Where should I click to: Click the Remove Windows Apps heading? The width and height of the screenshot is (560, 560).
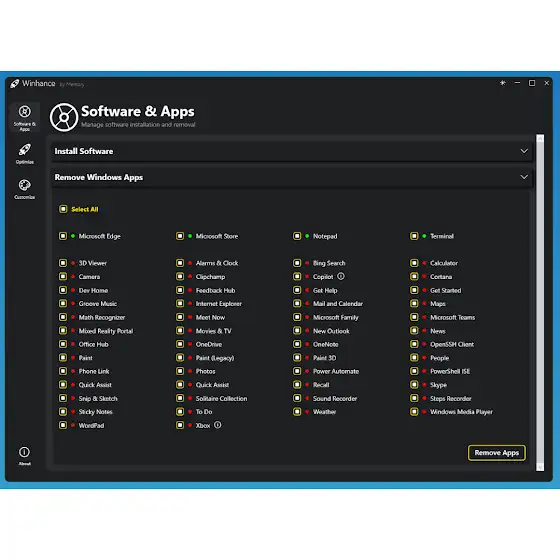point(99,177)
